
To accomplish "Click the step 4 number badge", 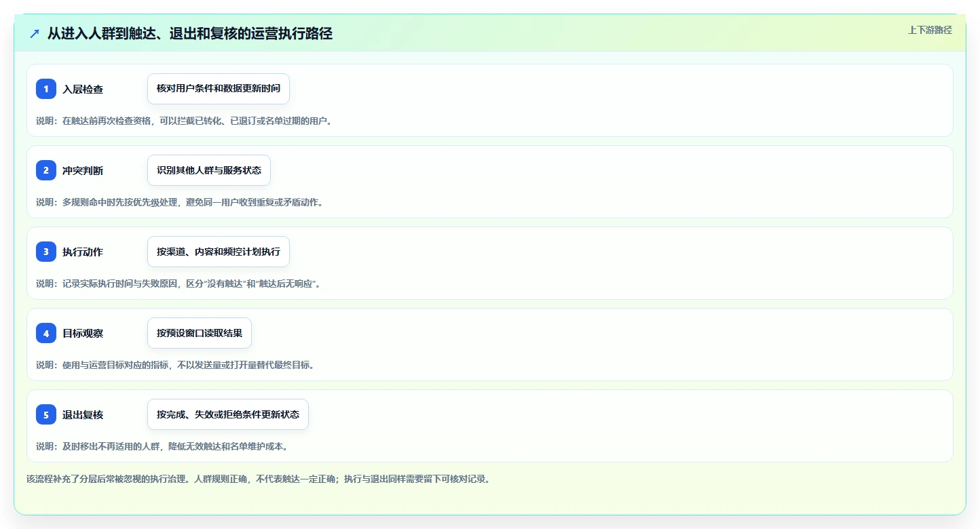I will pos(46,333).
